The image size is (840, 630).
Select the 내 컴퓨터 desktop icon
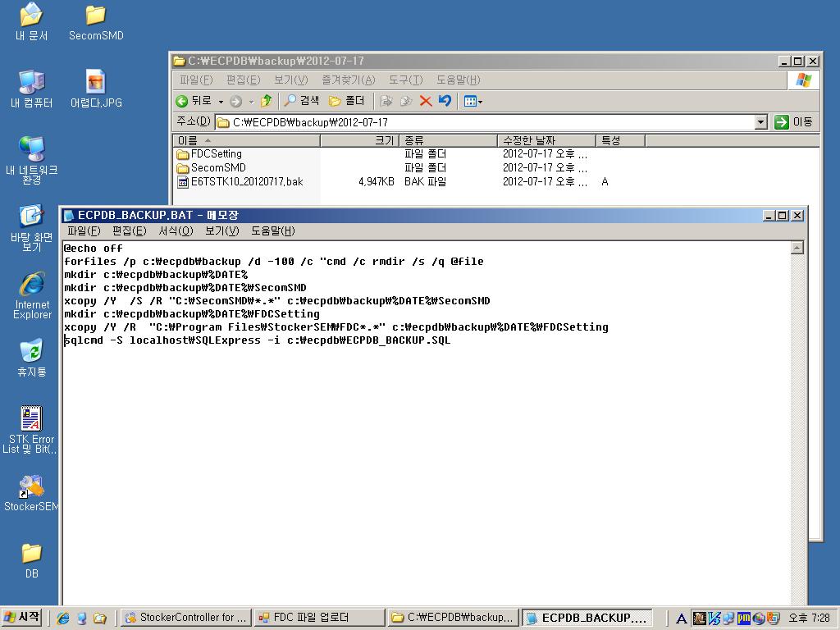click(31, 89)
